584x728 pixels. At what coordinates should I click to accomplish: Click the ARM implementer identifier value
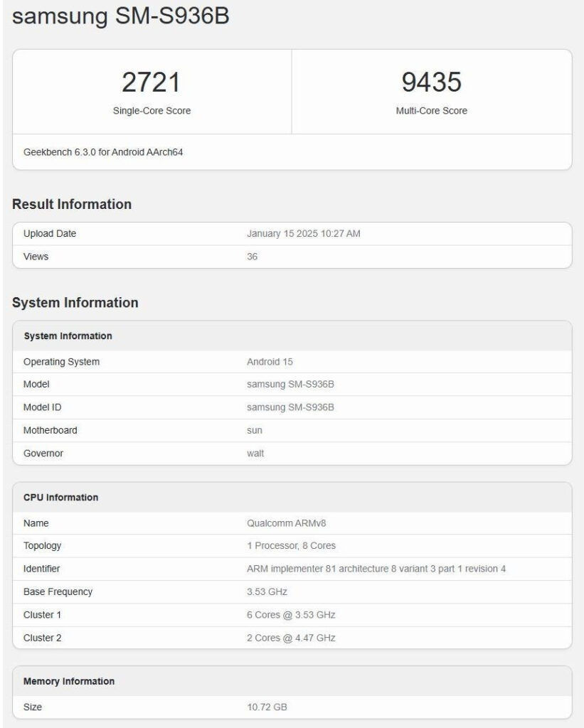(x=376, y=569)
